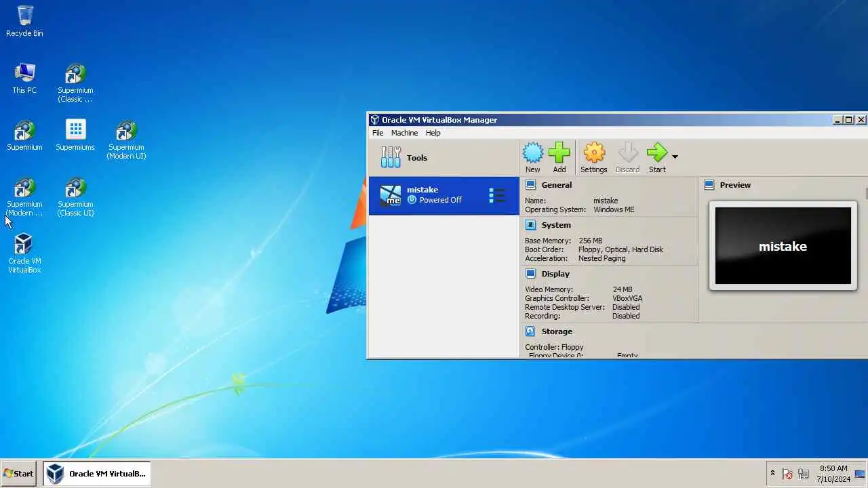The height and width of the screenshot is (488, 868).
Task: Click the 'Nested Paging' acceleration value
Action: [x=601, y=258]
